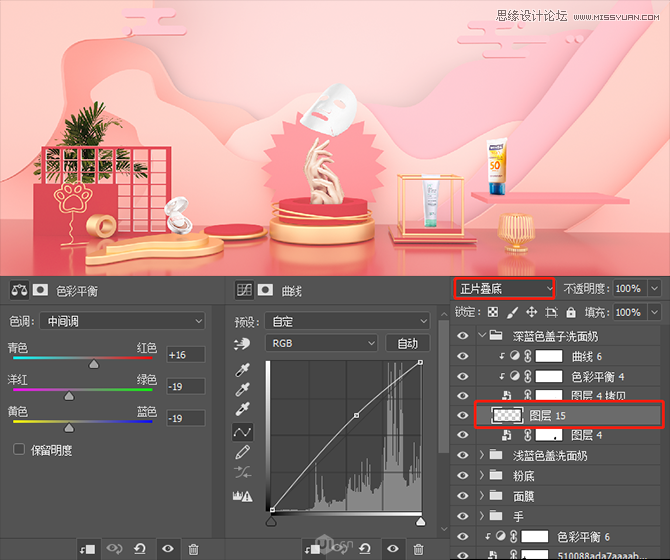Click the trash icon in Curves panel
The image size is (670, 560).
[x=416, y=548]
